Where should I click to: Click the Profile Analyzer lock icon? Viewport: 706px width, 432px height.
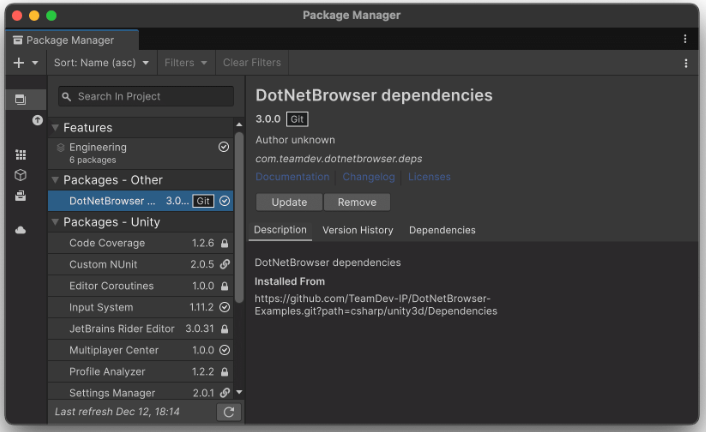click(x=224, y=372)
